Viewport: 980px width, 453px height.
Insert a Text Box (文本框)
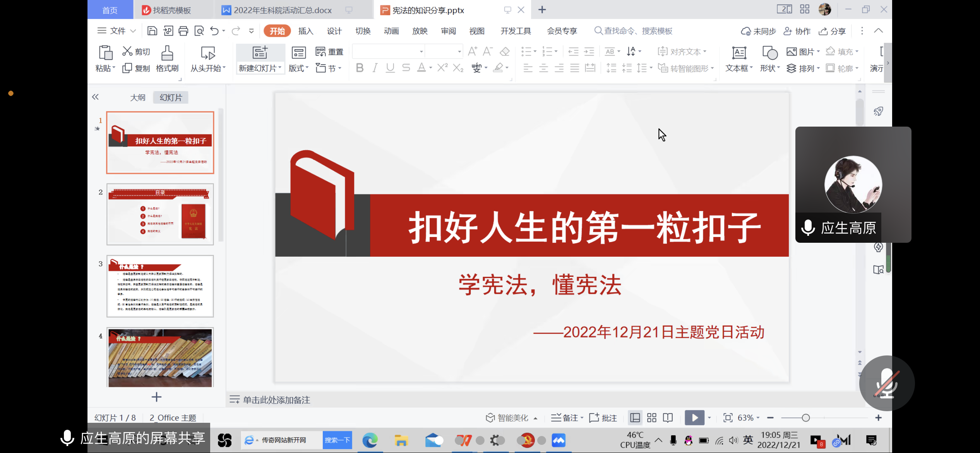738,53
